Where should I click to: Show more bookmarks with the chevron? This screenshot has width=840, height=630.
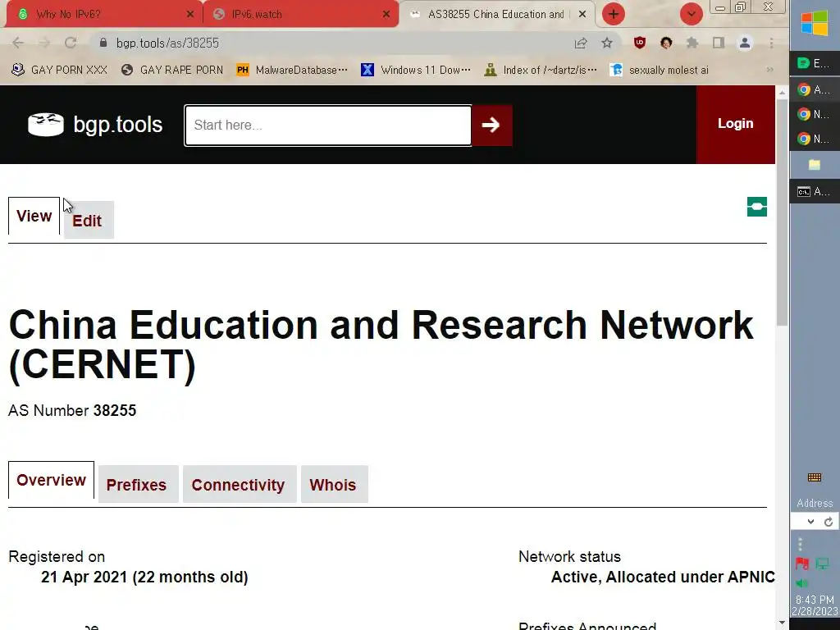(x=769, y=70)
